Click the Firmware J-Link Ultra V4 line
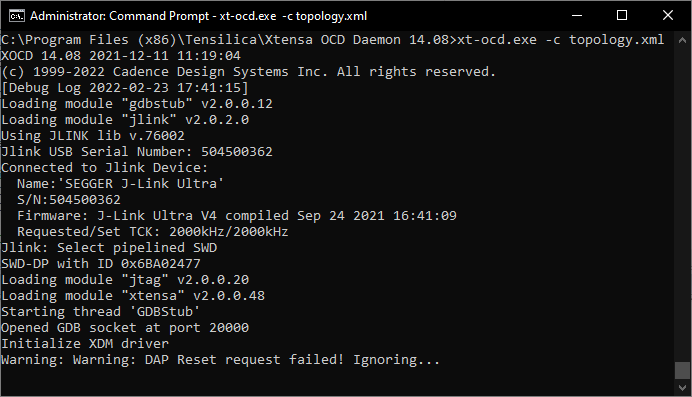The width and height of the screenshot is (692, 397). click(237, 216)
